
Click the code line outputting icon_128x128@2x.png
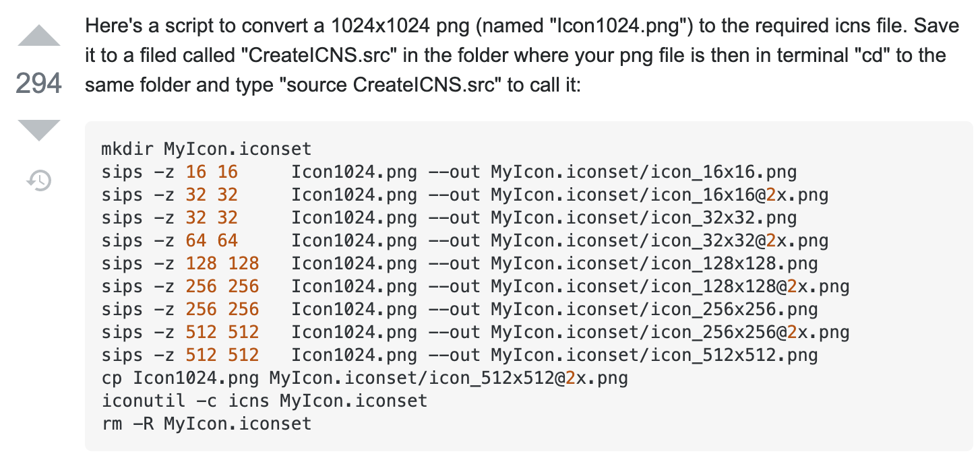475,287
